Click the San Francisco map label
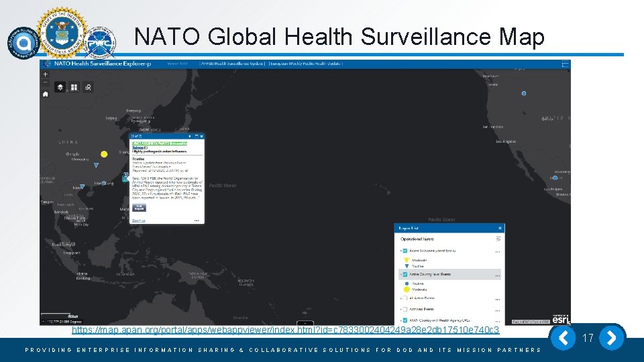644x362 pixels. (x=493, y=127)
